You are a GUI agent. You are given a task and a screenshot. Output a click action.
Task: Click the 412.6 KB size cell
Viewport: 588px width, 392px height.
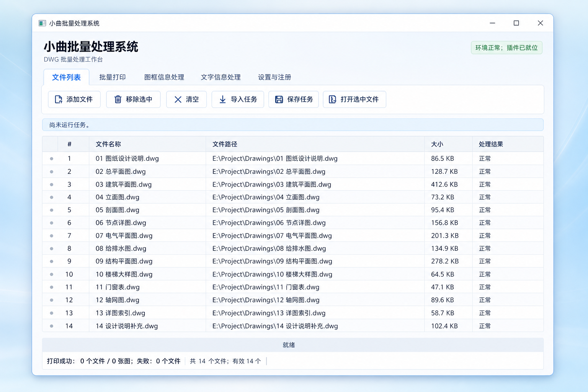point(444,185)
